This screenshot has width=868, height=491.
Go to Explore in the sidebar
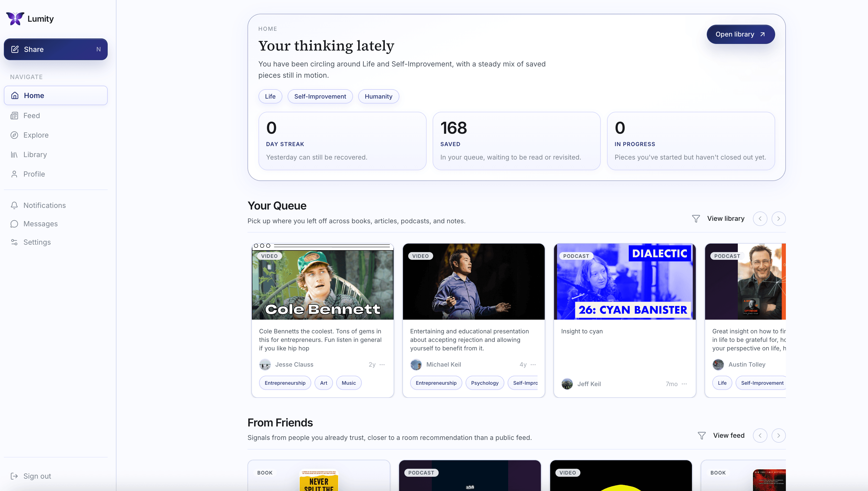coord(56,135)
